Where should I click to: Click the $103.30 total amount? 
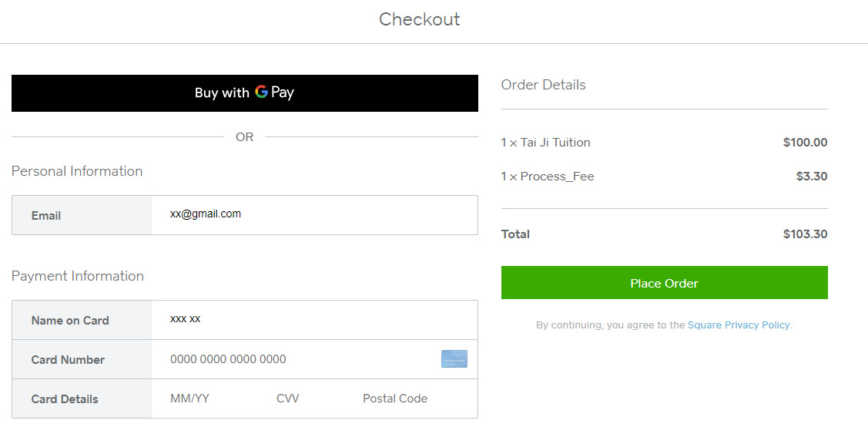(x=805, y=234)
